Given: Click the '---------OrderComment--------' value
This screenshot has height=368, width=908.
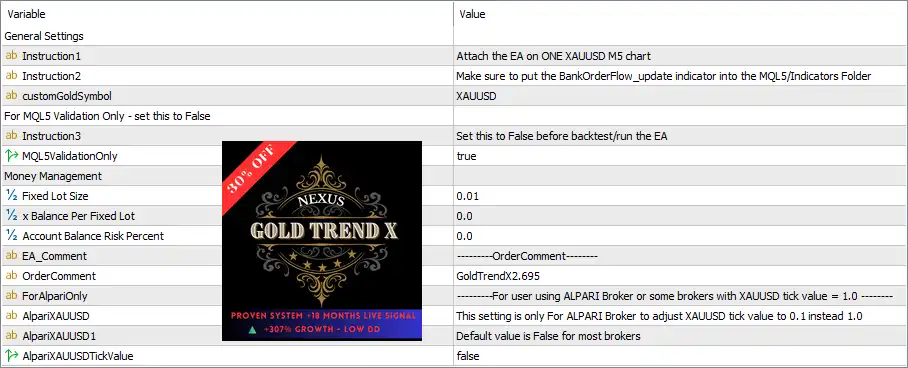Looking at the screenshot, I should click(527, 256).
